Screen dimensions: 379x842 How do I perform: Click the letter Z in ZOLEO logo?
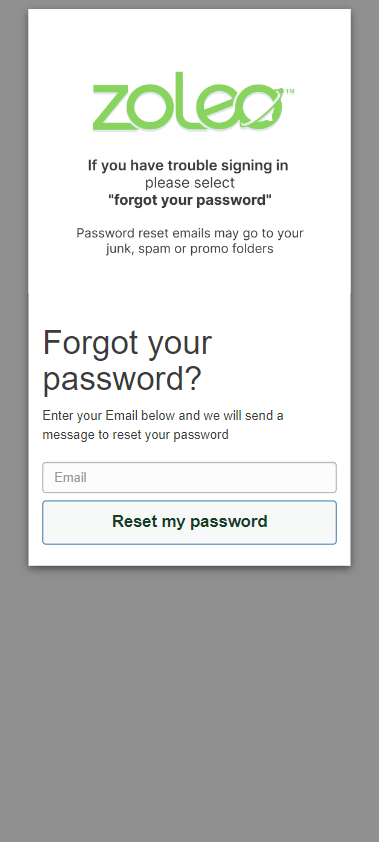click(110, 107)
